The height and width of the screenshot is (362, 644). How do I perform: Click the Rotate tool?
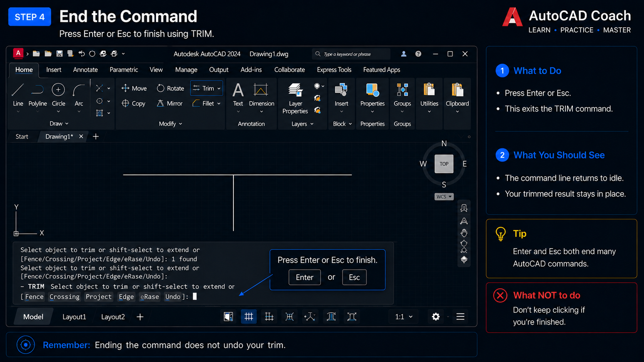(x=170, y=88)
